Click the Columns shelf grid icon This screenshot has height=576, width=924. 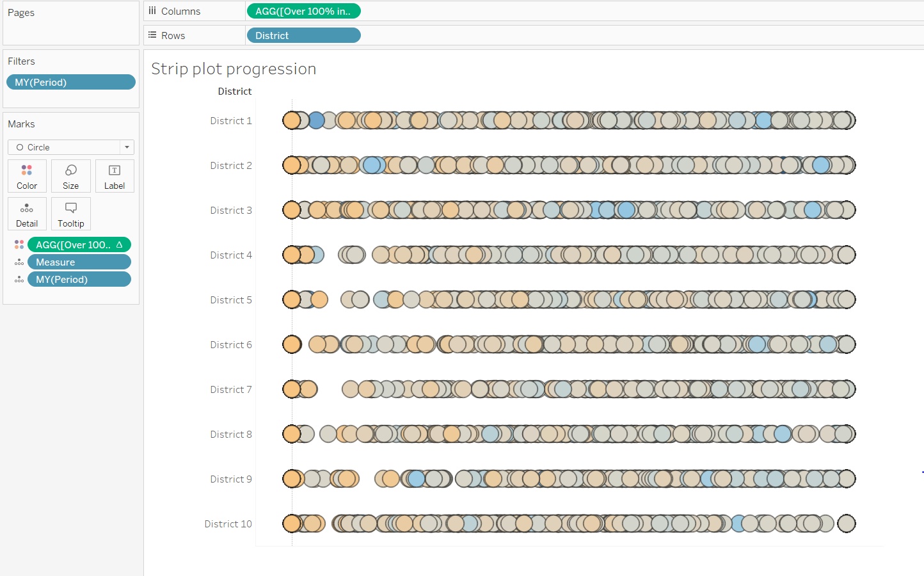pyautogui.click(x=152, y=10)
